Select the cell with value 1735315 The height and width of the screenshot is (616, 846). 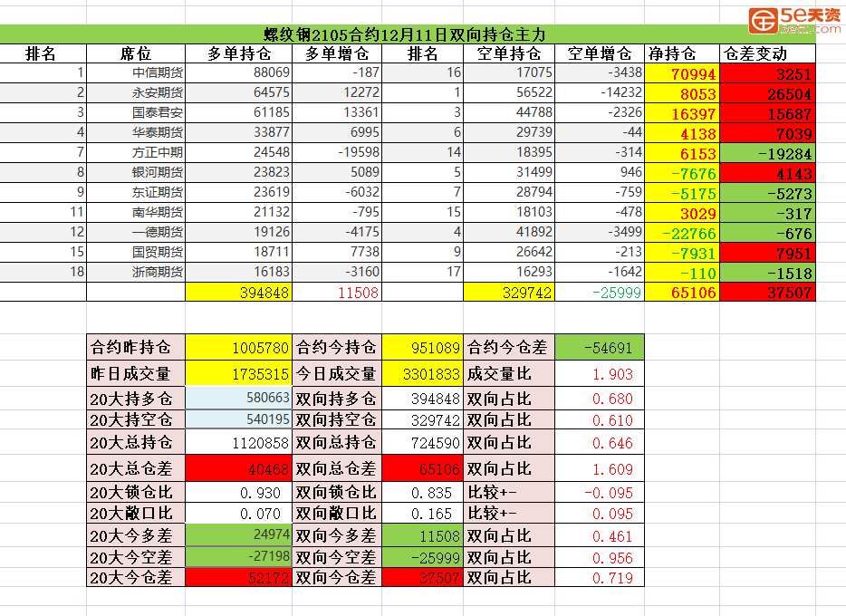point(238,373)
